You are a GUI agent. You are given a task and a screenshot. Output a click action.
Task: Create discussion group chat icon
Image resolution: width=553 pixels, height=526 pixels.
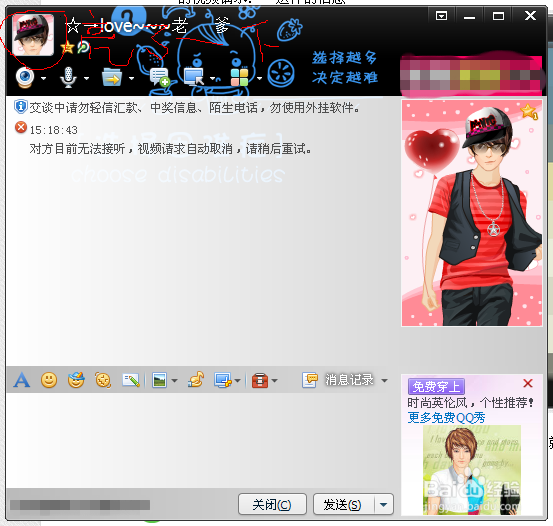tap(159, 77)
